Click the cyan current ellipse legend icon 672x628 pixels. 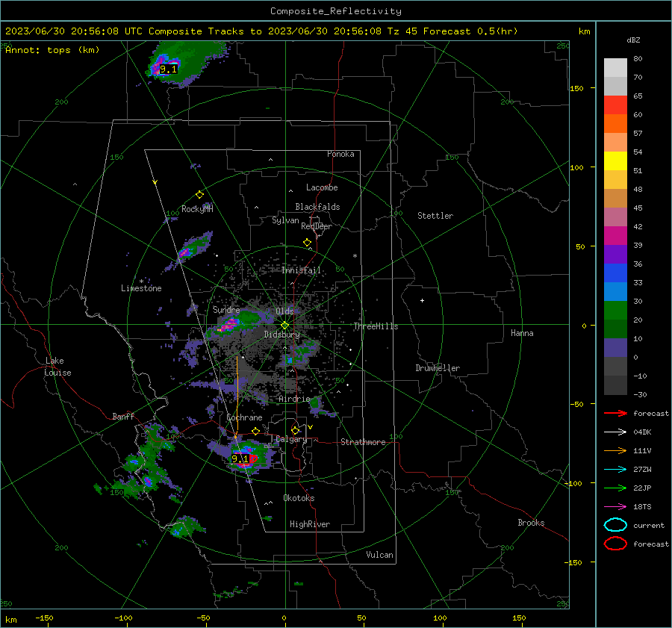coord(615,525)
